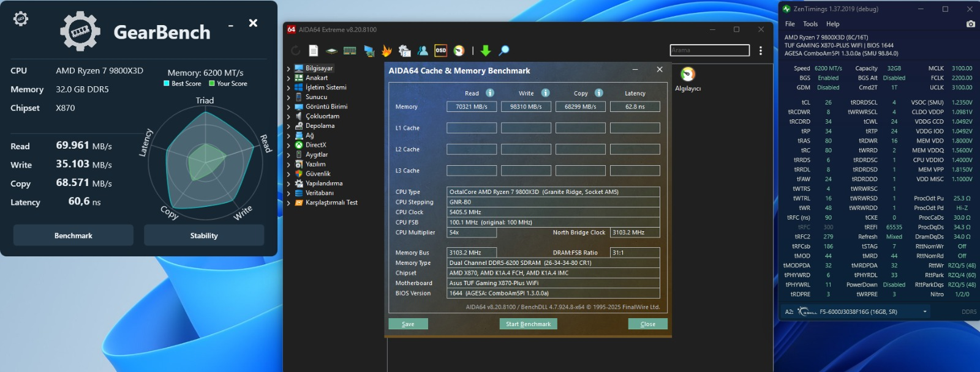Click the sensor gauge toolbar icon
980x372 pixels.
pos(459,51)
